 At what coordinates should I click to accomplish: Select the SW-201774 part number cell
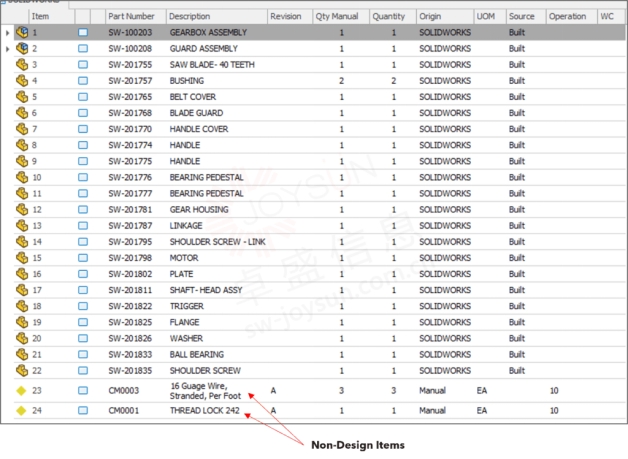[130, 145]
